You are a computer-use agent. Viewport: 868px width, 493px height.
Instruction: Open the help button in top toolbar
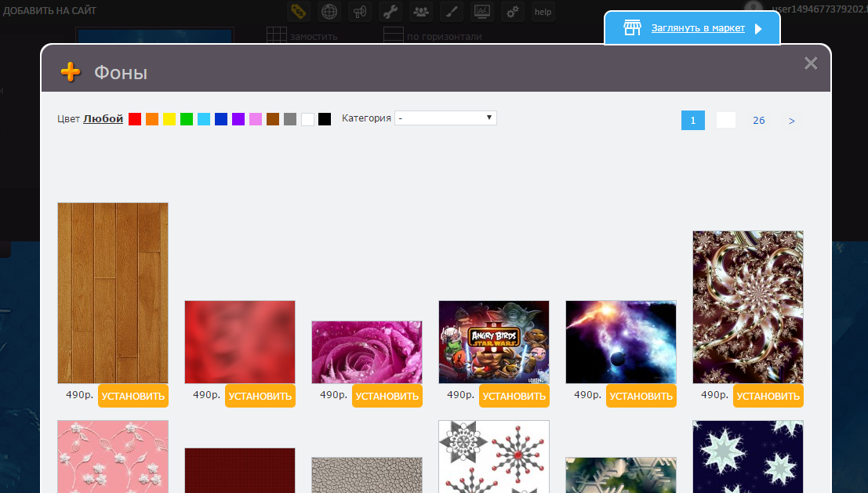click(x=543, y=12)
